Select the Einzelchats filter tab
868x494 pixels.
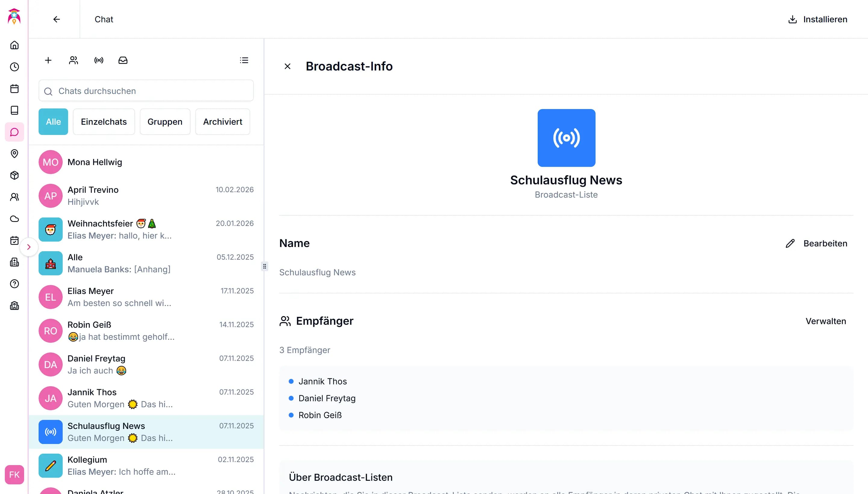click(x=104, y=122)
